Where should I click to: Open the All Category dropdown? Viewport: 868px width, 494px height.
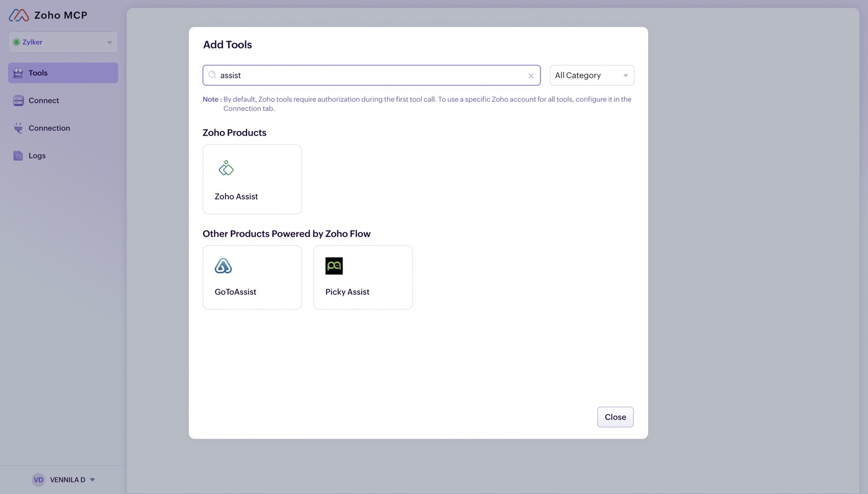click(591, 75)
